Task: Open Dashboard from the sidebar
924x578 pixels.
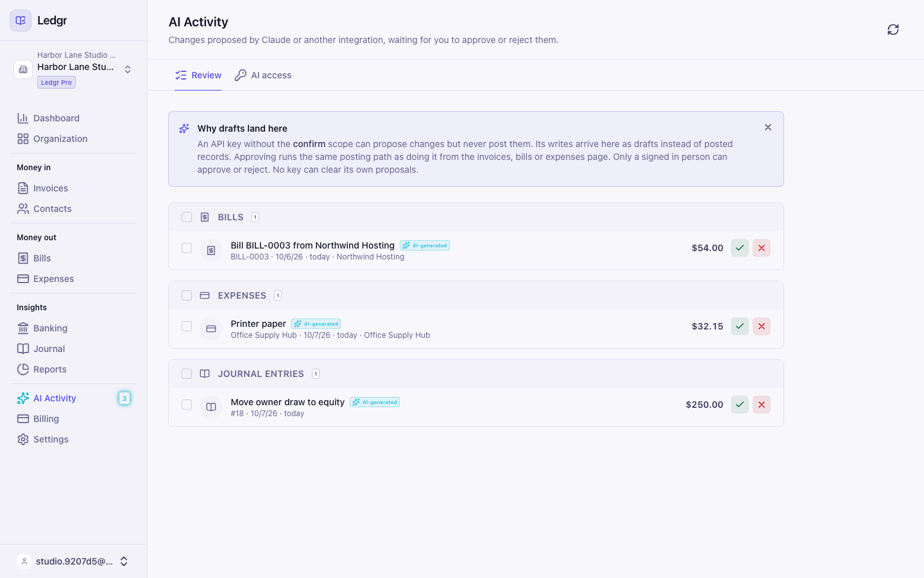Action: [x=73, y=118]
